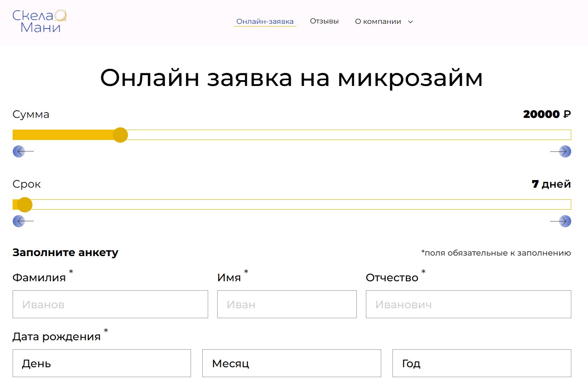The image size is (588, 392).
Task: Click the Срок label
Action: click(x=27, y=184)
